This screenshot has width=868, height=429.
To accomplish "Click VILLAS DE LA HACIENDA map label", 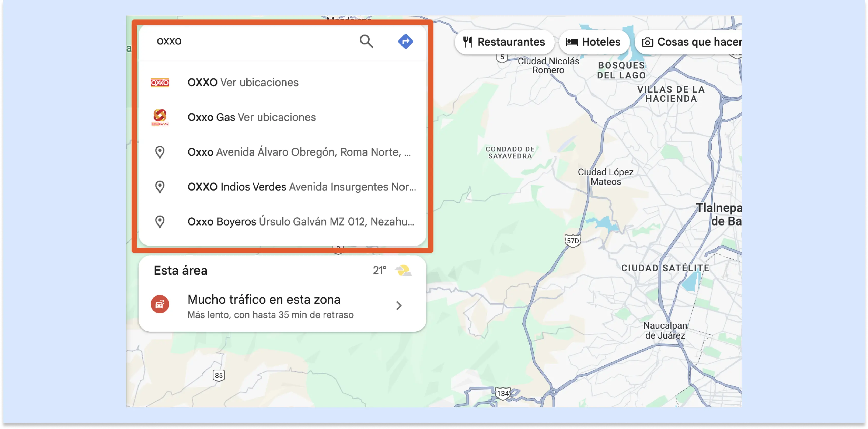I will 670,94.
